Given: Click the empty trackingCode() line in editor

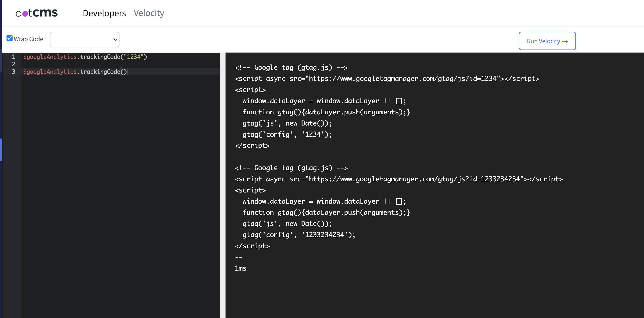Looking at the screenshot, I should point(75,72).
